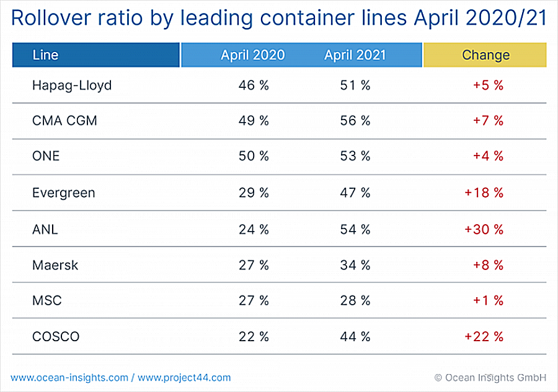Select the CMA CGM row label
The width and height of the screenshot is (558, 392).
[x=64, y=121]
